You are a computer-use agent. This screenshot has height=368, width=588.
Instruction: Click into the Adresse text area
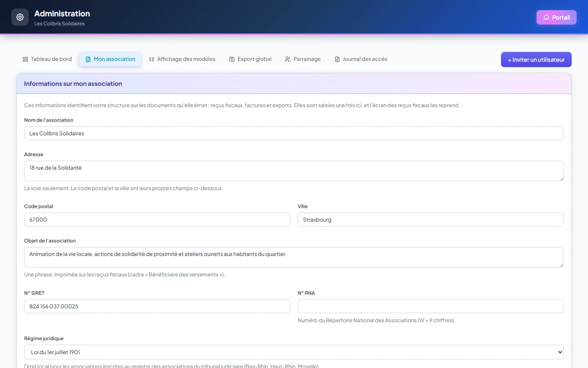click(294, 171)
